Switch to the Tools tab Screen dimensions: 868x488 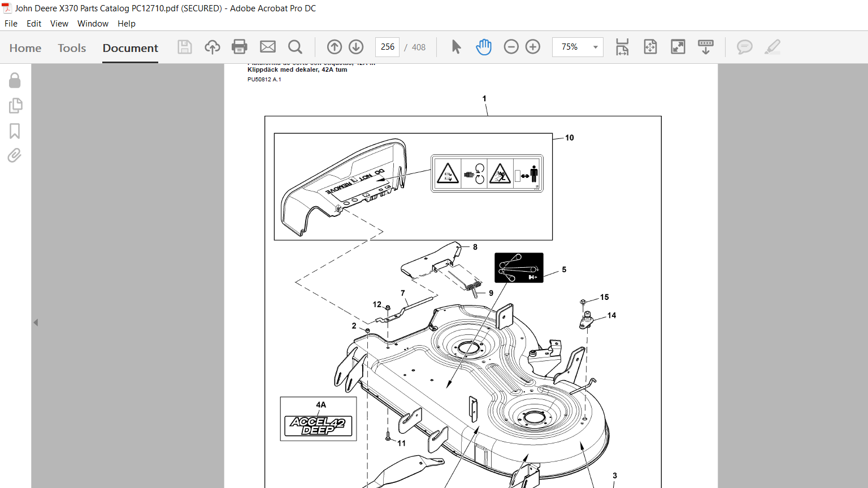tap(72, 48)
